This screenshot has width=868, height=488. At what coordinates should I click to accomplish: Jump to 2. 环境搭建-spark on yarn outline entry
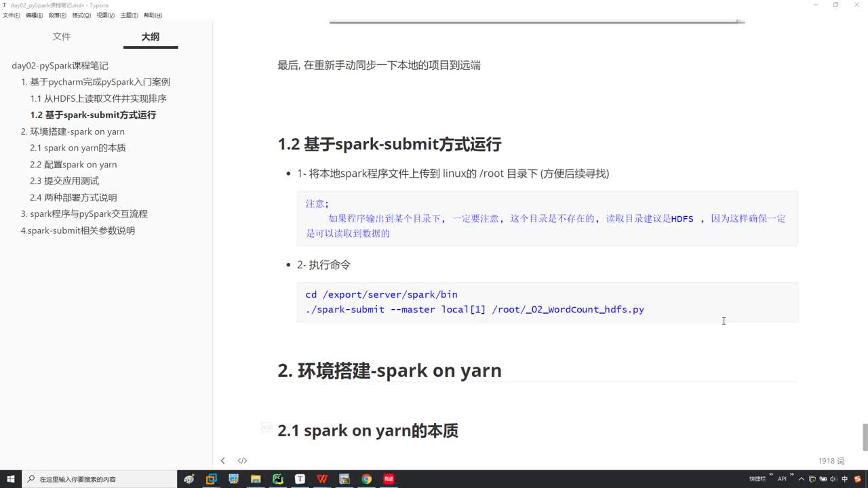73,131
